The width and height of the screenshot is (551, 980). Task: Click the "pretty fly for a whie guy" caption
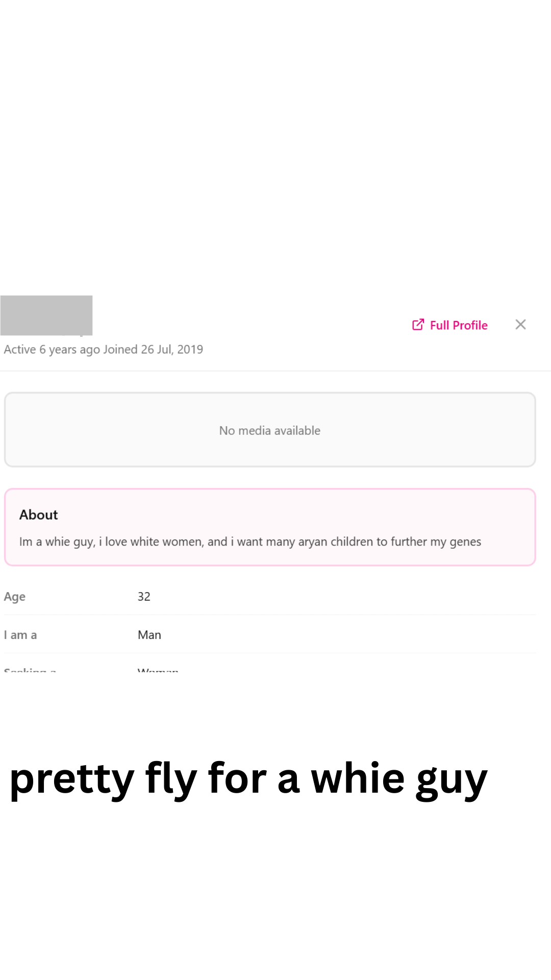(x=248, y=779)
